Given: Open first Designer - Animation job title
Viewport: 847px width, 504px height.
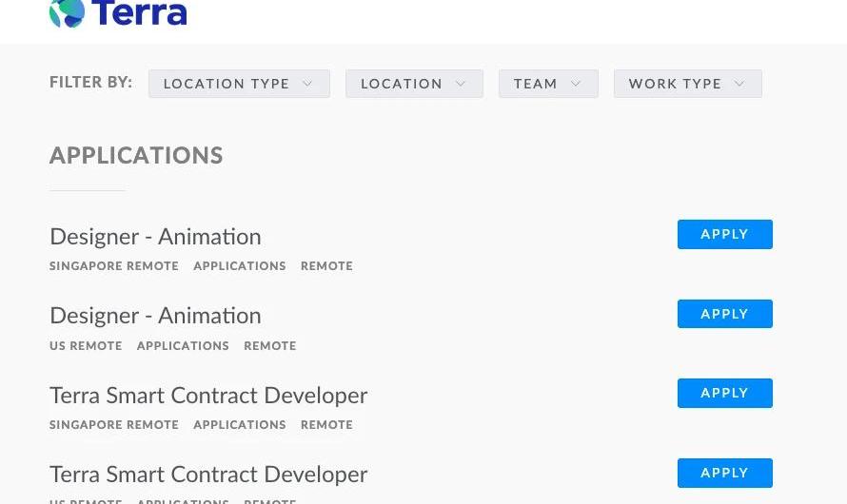Looking at the screenshot, I should point(155,237).
